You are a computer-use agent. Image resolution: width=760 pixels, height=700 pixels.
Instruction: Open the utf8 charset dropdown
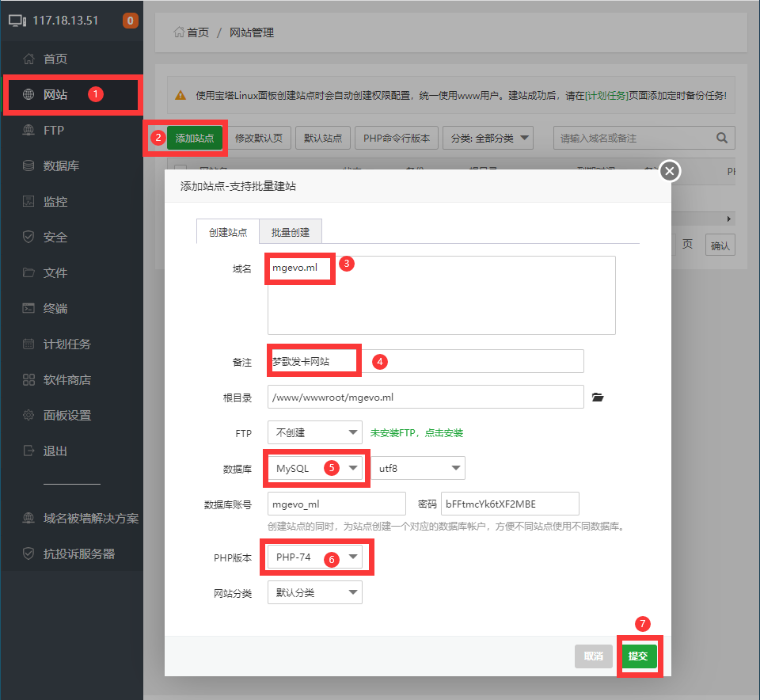click(418, 468)
